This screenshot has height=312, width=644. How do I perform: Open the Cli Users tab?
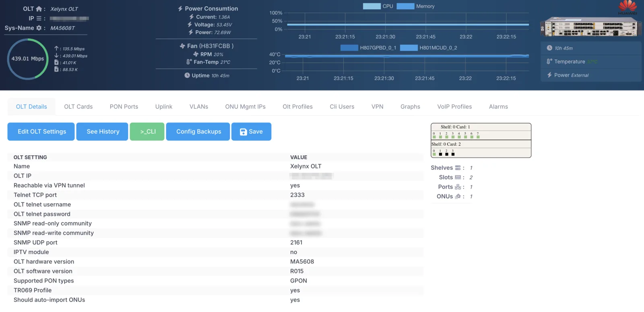342,107
